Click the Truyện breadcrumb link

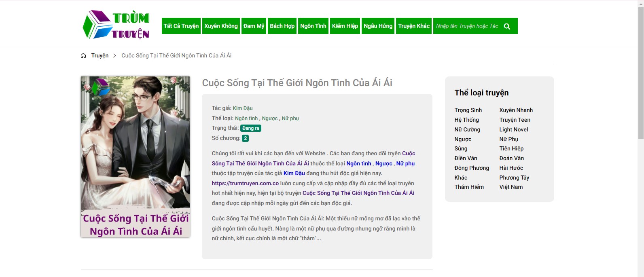click(x=100, y=56)
